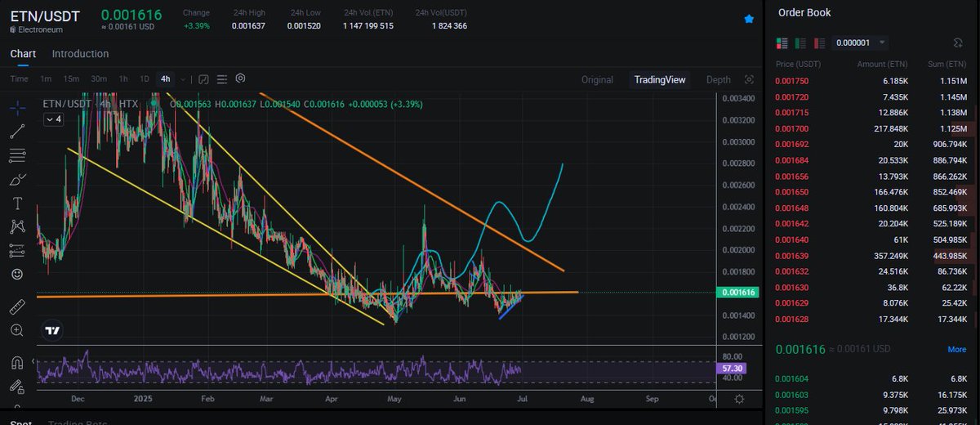This screenshot has height=425, width=980.
Task: Select the trend line drawing tool
Action: 17,131
